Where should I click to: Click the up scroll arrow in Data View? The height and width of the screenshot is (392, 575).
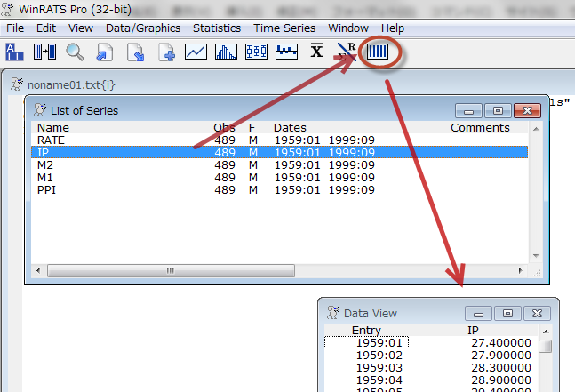click(546, 332)
